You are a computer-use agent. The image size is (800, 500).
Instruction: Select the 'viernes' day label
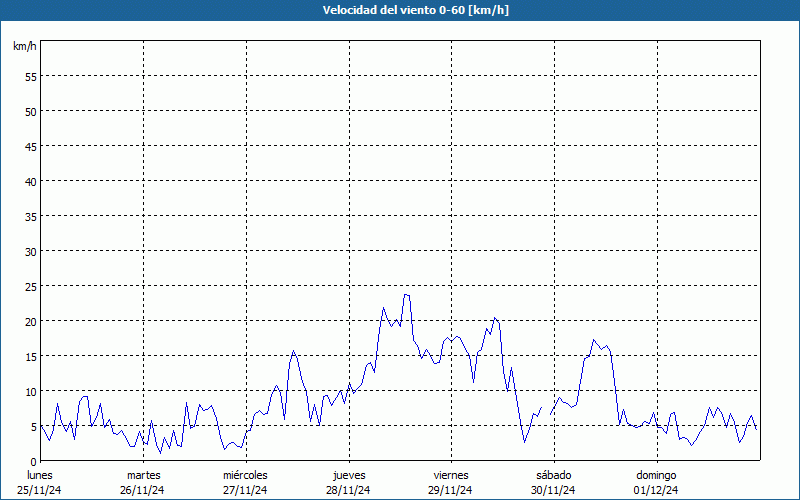pyautogui.click(x=451, y=475)
